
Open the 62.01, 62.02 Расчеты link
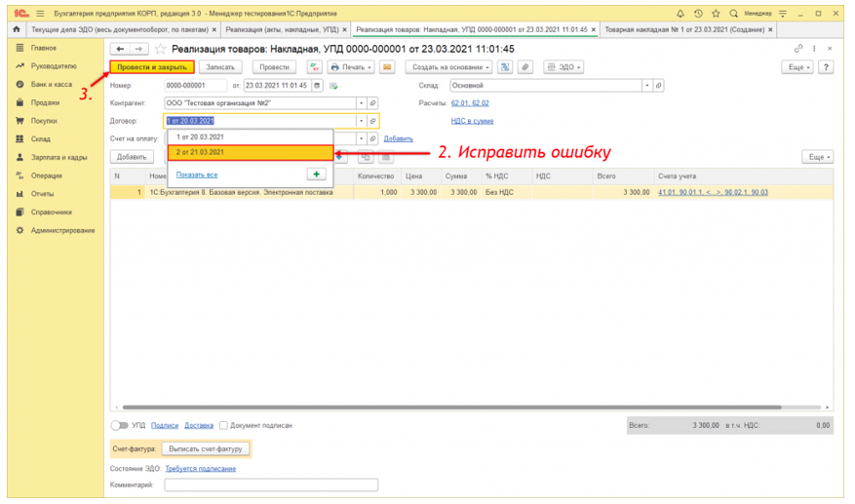pyautogui.click(x=470, y=103)
